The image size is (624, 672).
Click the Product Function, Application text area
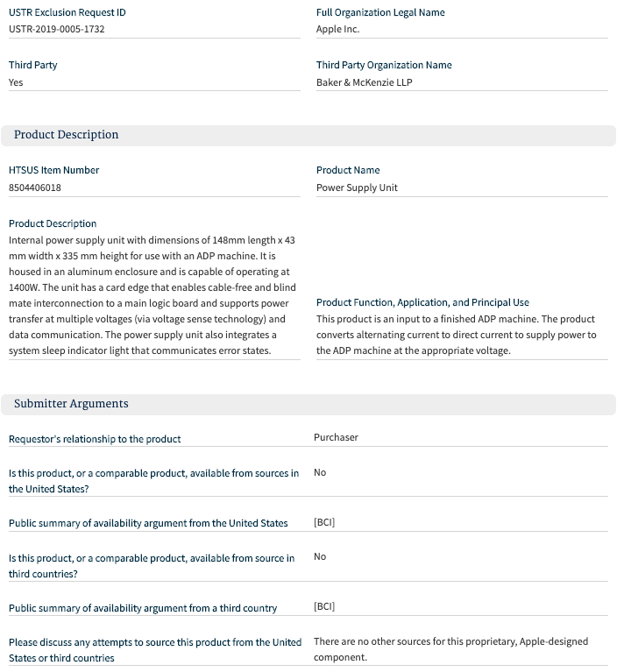(456, 335)
